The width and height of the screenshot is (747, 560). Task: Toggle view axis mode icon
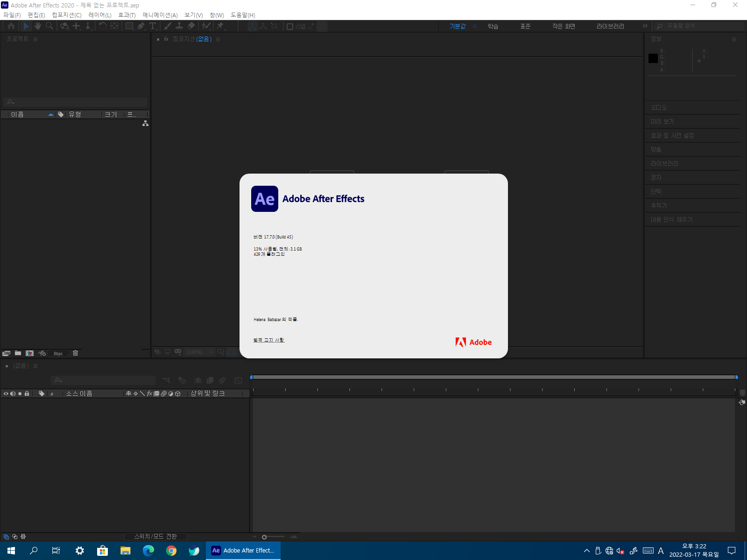coord(274,26)
